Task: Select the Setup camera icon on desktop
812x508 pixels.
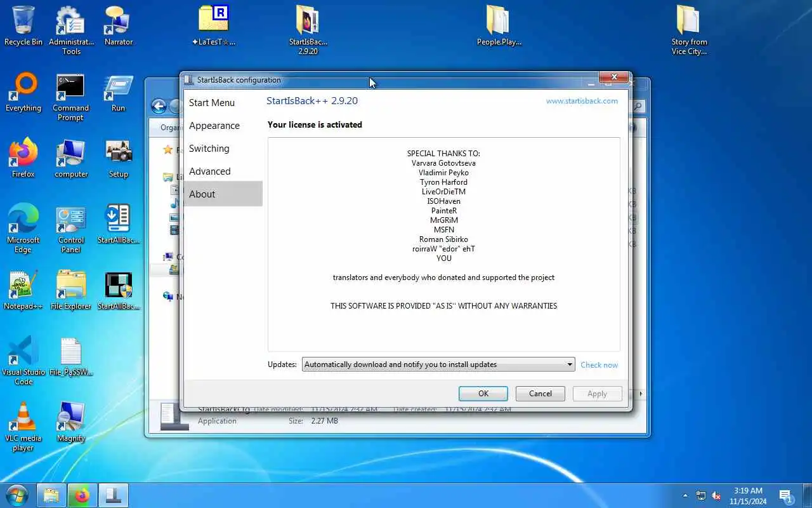Action: coord(119,157)
